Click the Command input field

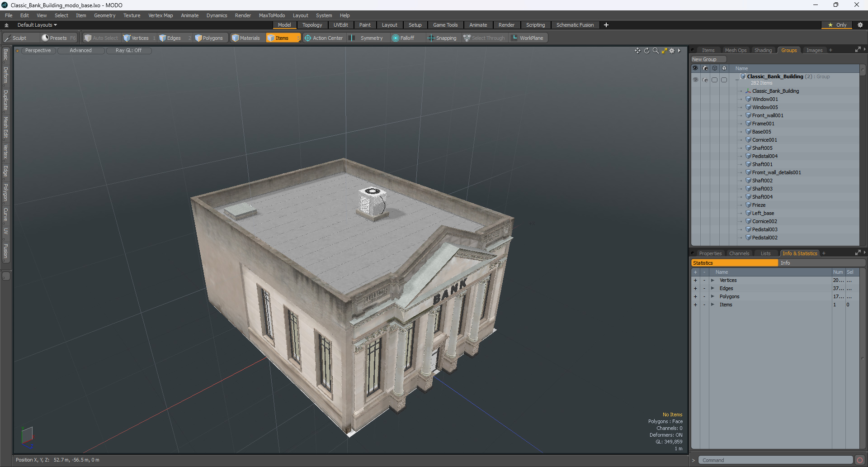[x=775, y=460]
